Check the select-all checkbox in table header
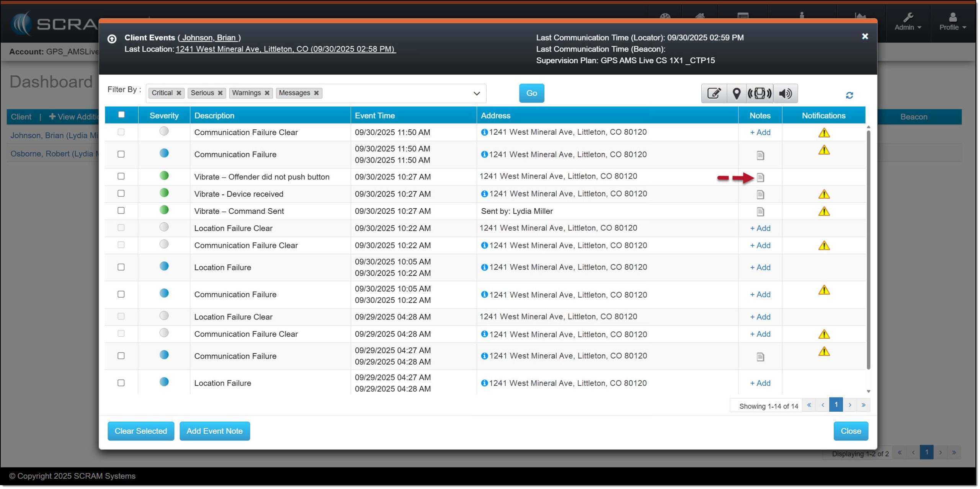Viewport: 980px width, 489px height. click(x=121, y=115)
